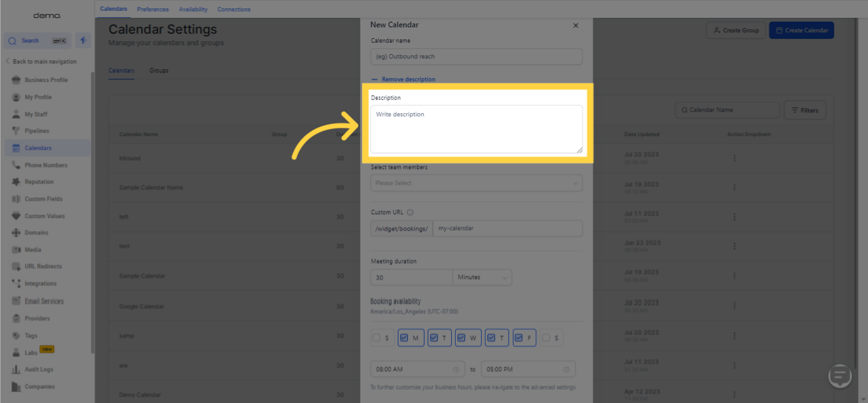The width and height of the screenshot is (868, 403).
Task: Open the chat support widget icon
Action: (840, 375)
